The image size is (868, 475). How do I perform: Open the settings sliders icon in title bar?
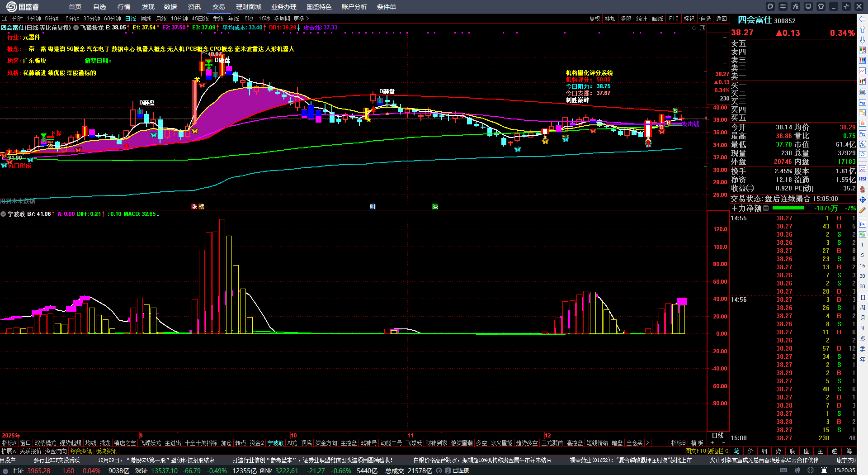click(x=783, y=6)
